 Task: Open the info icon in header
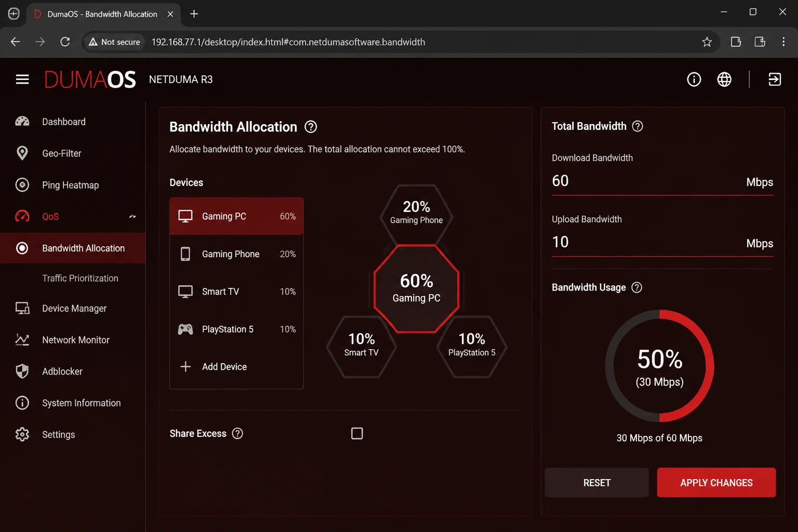(694, 79)
